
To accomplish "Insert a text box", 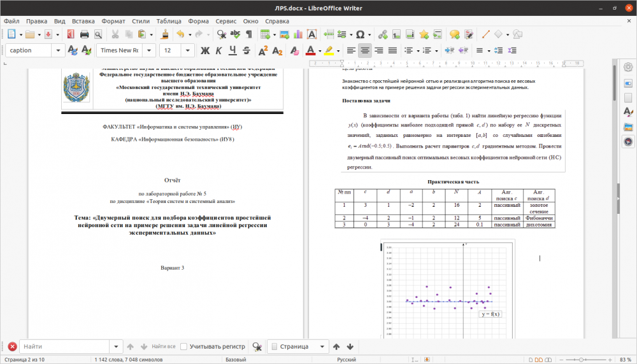I will 311,34.
